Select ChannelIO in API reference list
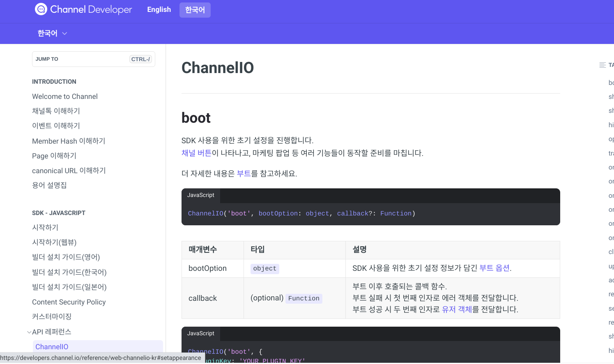This screenshot has width=614, height=364. pos(98,347)
